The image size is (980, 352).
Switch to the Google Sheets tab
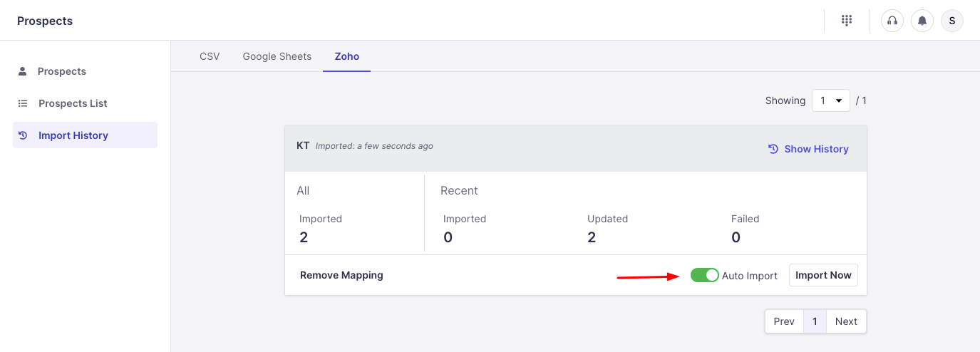pyautogui.click(x=277, y=56)
